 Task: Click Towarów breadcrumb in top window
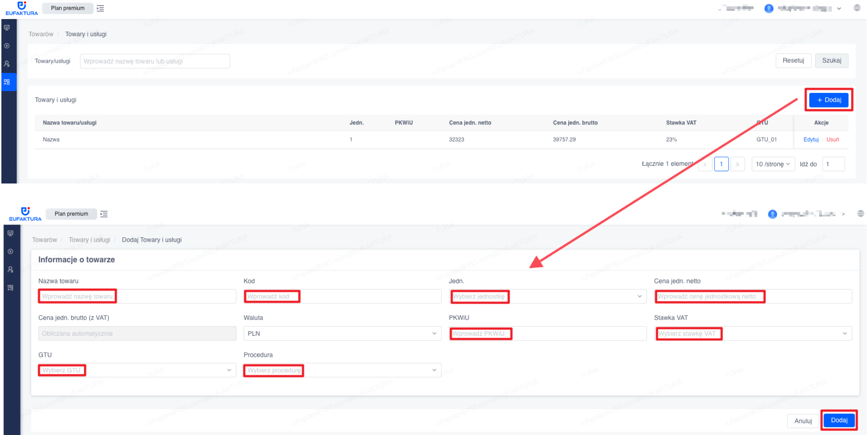(41, 34)
